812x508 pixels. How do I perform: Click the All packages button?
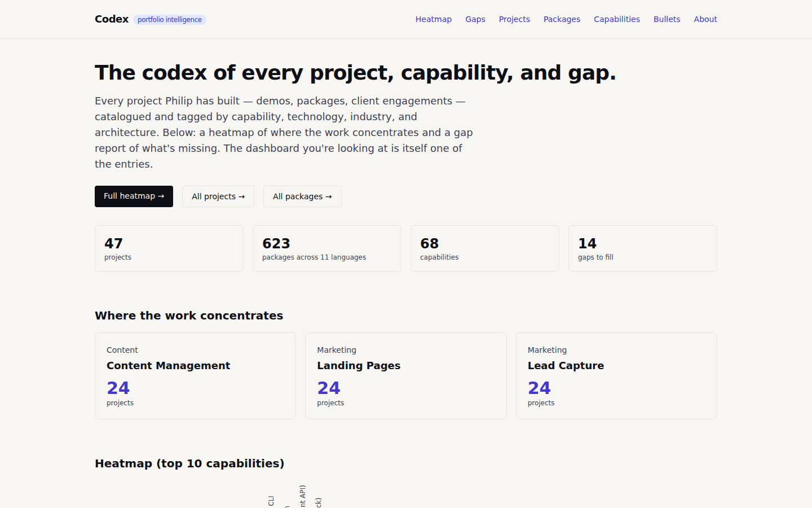point(302,196)
